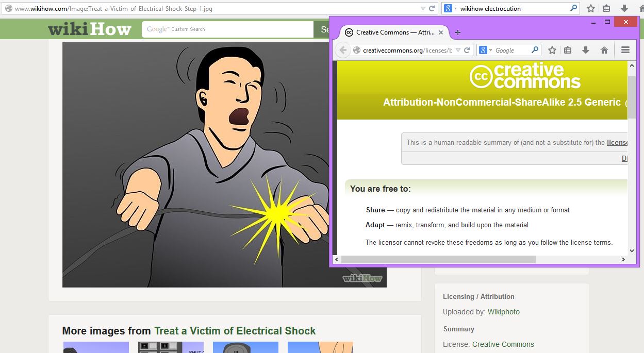This screenshot has width=644, height=353.
Task: Maximize the Creative Commons window
Action: pos(607,22)
